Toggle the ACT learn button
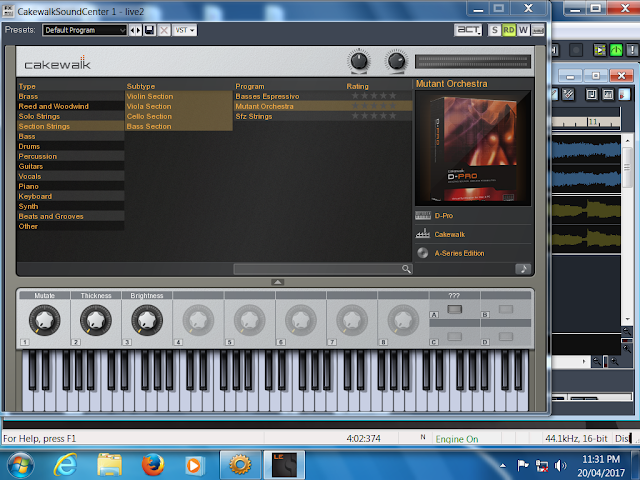The width and height of the screenshot is (640, 480). point(468,30)
